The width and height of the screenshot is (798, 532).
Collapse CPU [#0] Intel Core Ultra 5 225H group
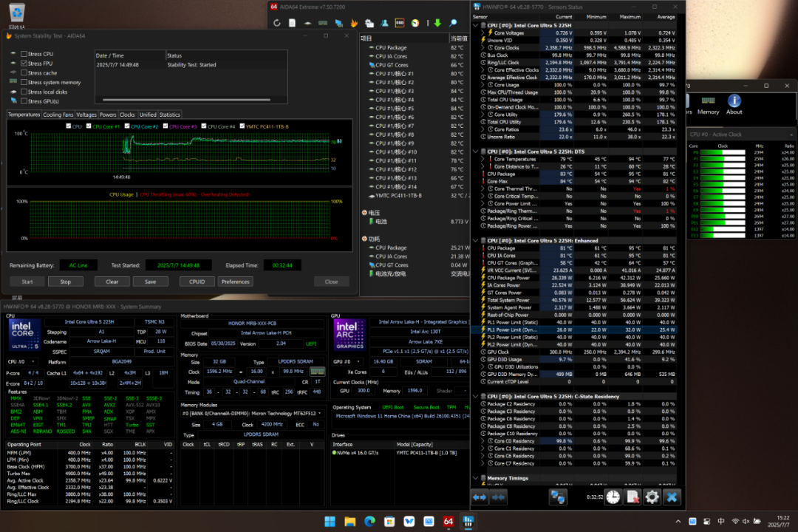tap(476, 25)
